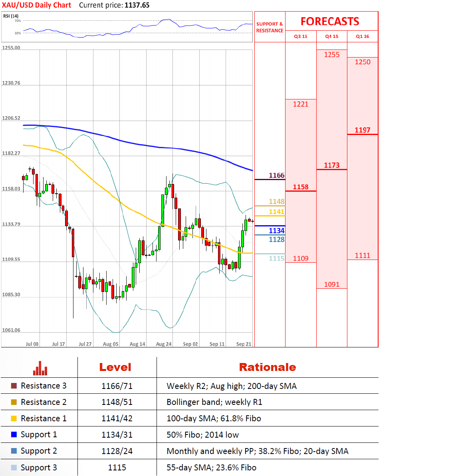Click the SUPPORT & RESISTANCE column header

tap(270, 27)
